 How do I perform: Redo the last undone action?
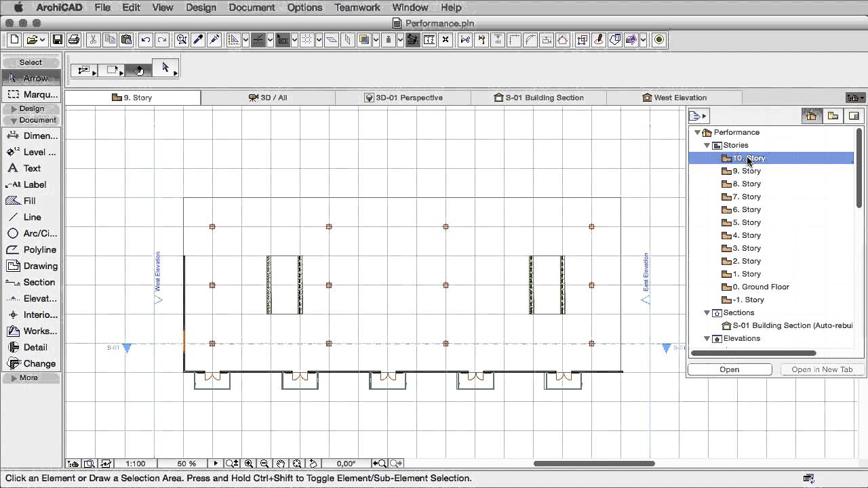click(x=162, y=40)
